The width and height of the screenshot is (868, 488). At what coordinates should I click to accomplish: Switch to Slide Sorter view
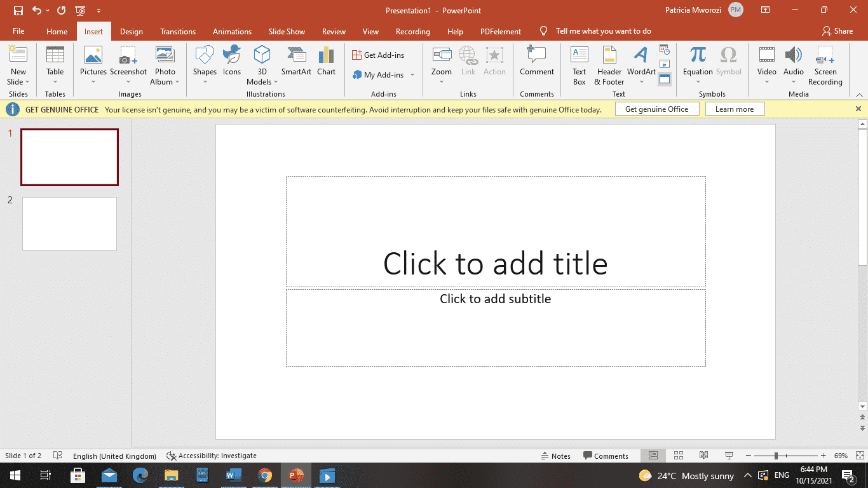(x=678, y=456)
